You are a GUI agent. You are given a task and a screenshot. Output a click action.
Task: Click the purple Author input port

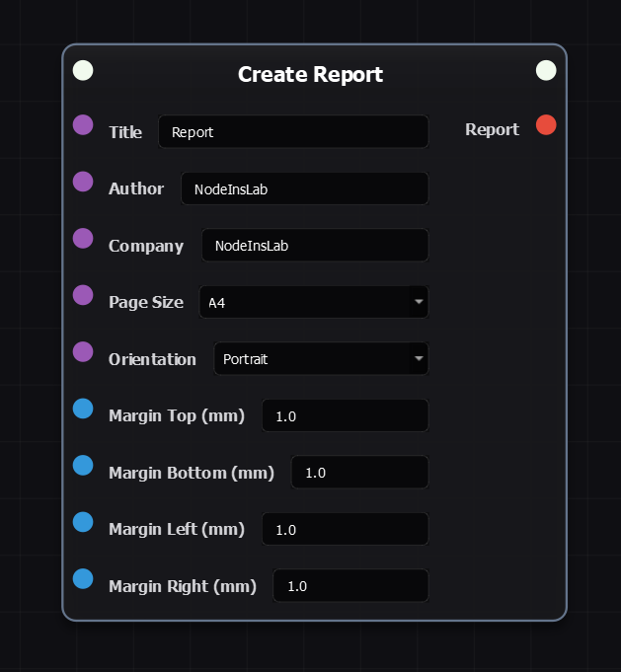point(83,182)
